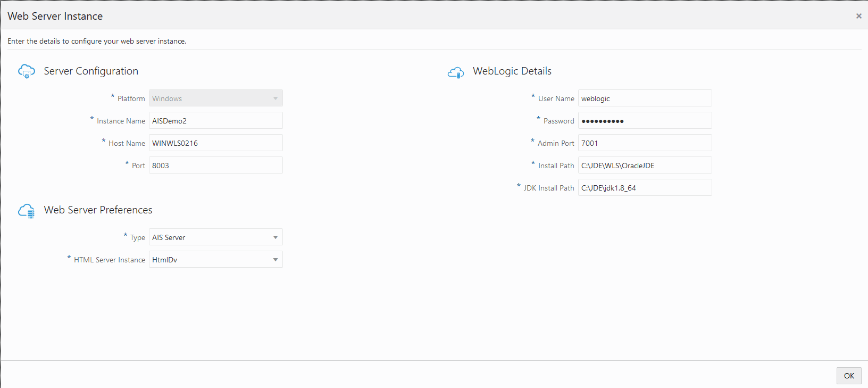Click the Port field containing 8003
Viewport: 868px width, 388px height.
pos(216,165)
